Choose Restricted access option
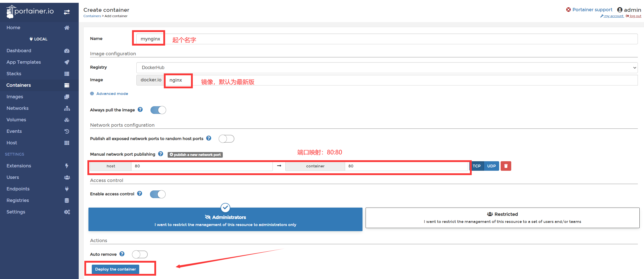Screen dimensions: 644x279 [502, 218]
